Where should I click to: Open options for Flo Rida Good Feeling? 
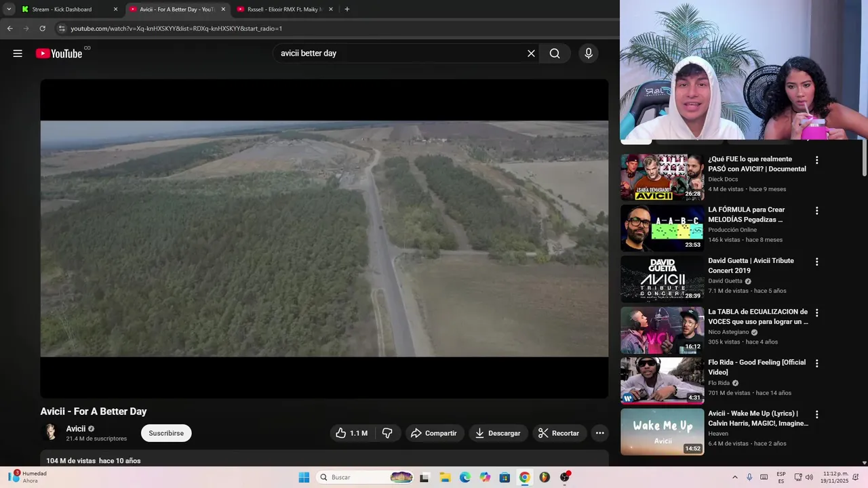pos(816,363)
